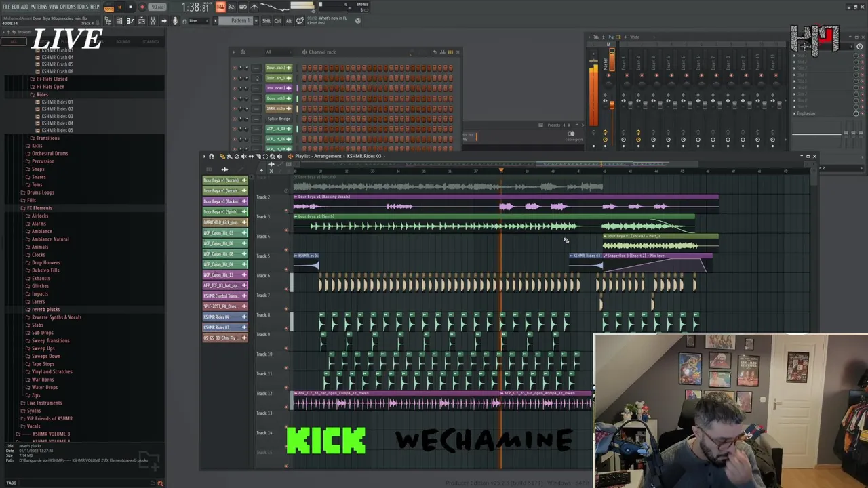Image resolution: width=868 pixels, height=488 pixels.
Task: Select the ALL browser tab
Action: pyautogui.click(x=13, y=41)
